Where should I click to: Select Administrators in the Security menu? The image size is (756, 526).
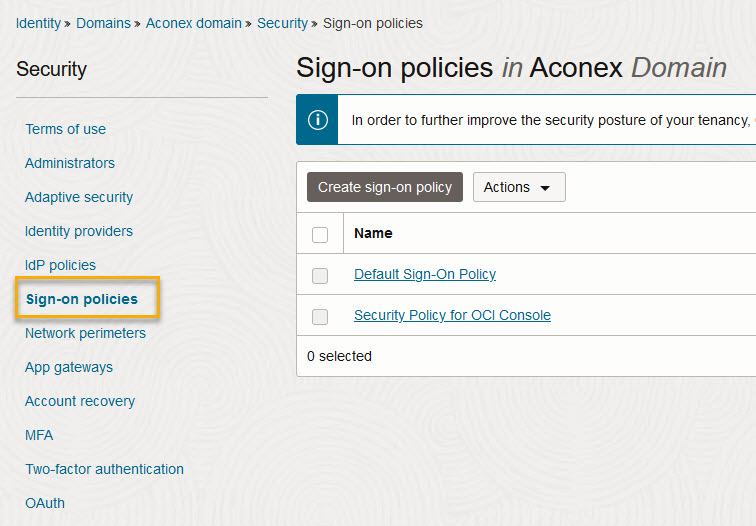70,163
